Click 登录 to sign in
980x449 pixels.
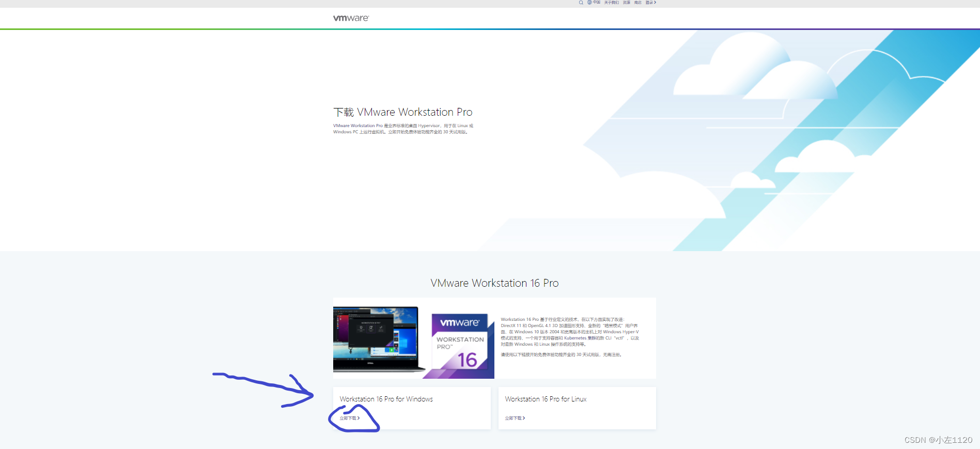[650, 3]
